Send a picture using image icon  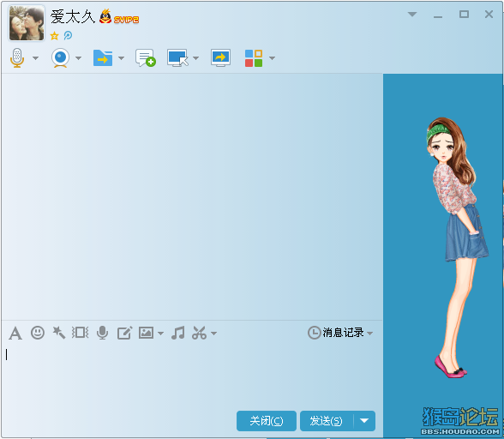click(x=146, y=333)
